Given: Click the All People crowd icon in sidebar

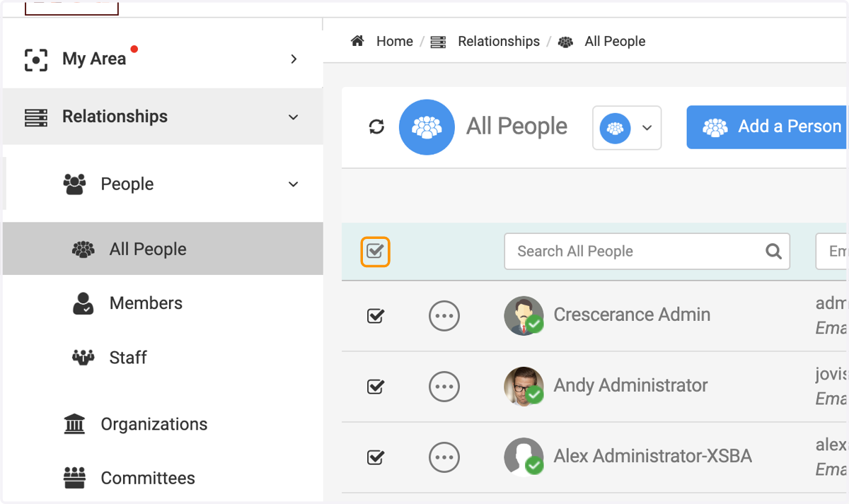Looking at the screenshot, I should coord(83,250).
